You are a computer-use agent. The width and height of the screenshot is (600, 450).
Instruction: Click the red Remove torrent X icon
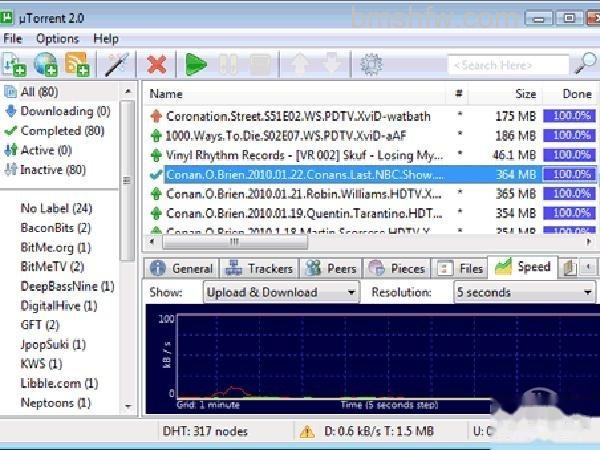tap(157, 64)
